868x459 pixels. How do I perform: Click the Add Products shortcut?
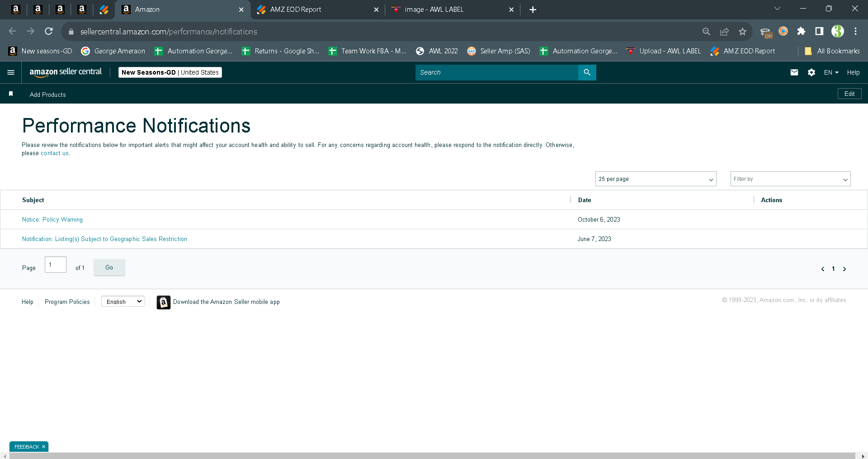point(47,95)
